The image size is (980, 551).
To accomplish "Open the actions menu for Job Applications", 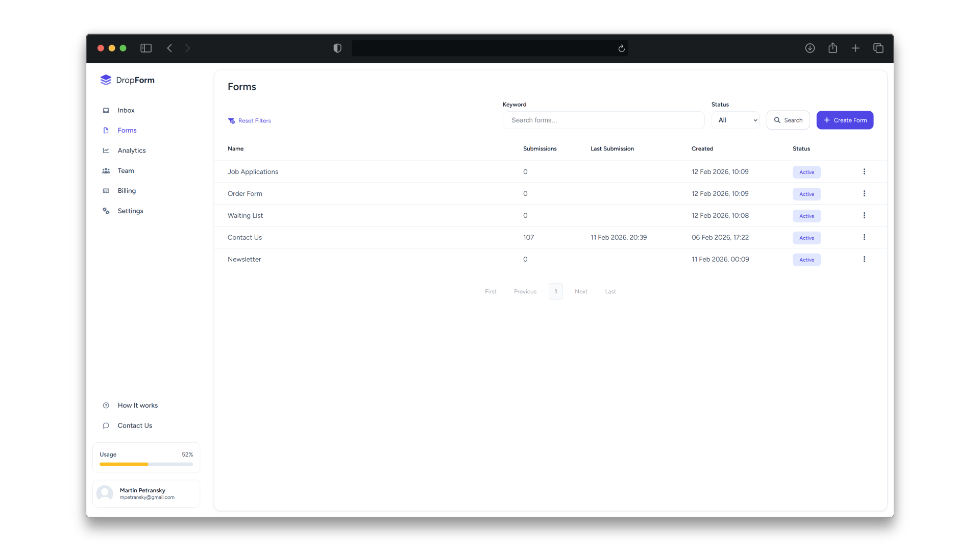I will 864,172.
